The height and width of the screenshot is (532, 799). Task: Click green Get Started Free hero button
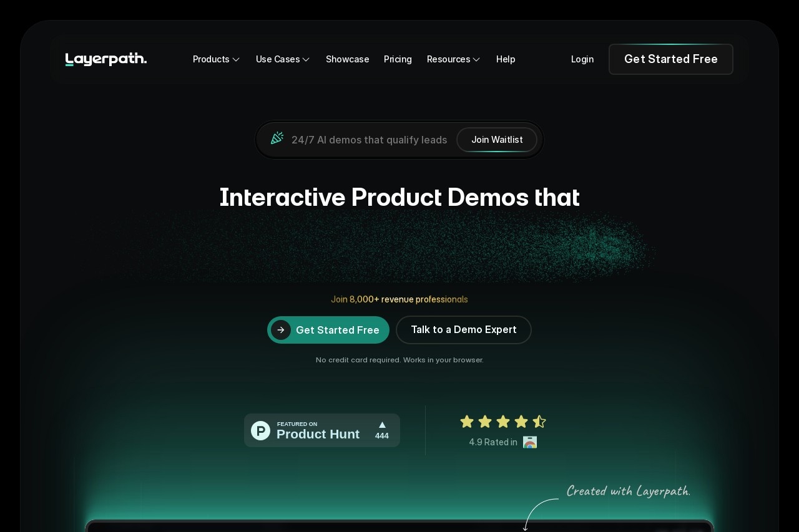pos(328,330)
